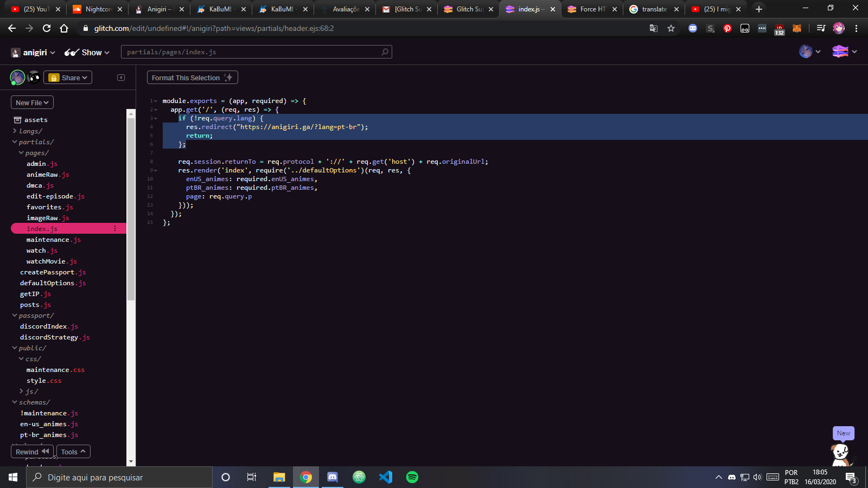Viewport: 868px width, 488px height.
Task: Open the Chrome three-dot menu
Action: point(857,28)
